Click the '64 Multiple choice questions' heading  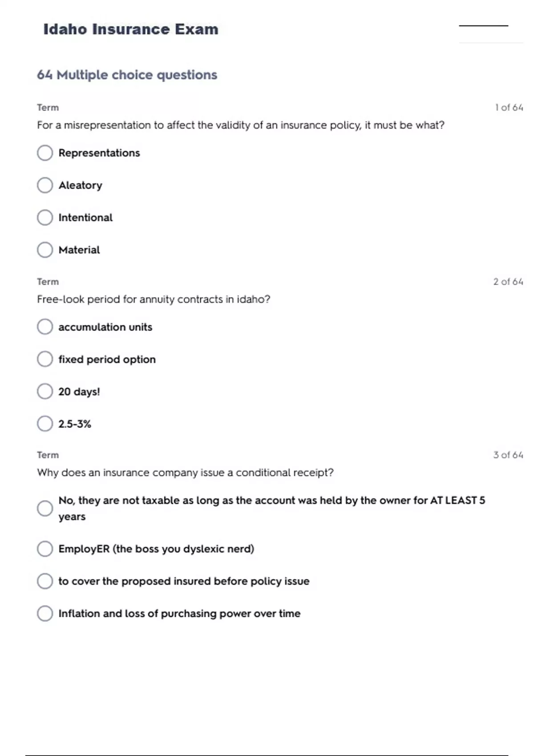coord(127,75)
